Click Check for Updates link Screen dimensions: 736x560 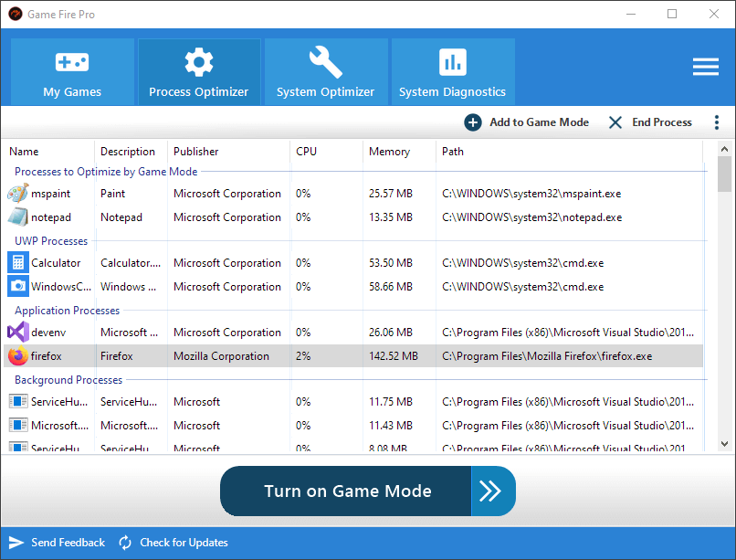pos(184,543)
